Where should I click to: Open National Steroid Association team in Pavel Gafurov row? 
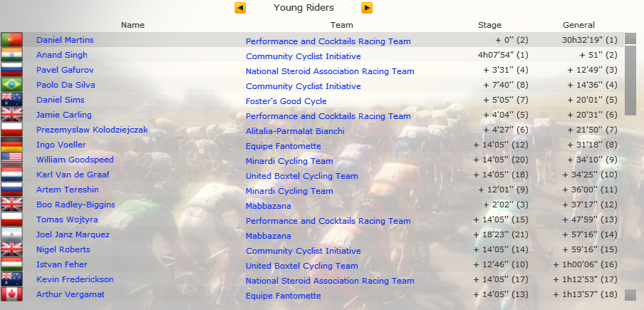[x=330, y=71]
